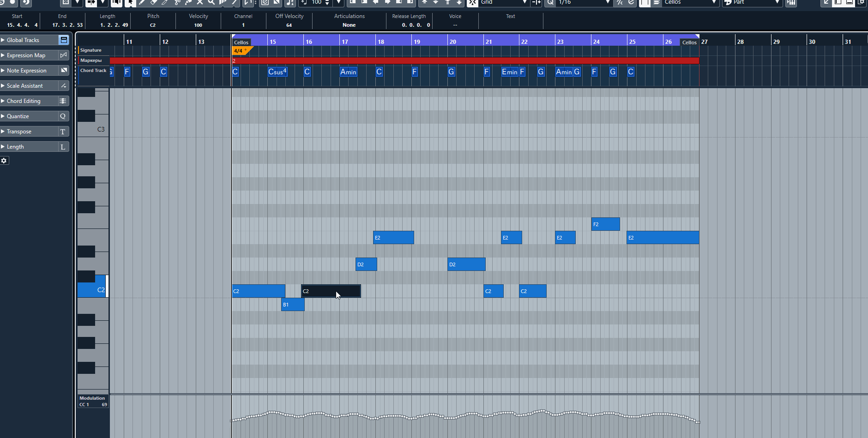Select the first Amin chord event
This screenshot has width=868, height=438.
[348, 72]
